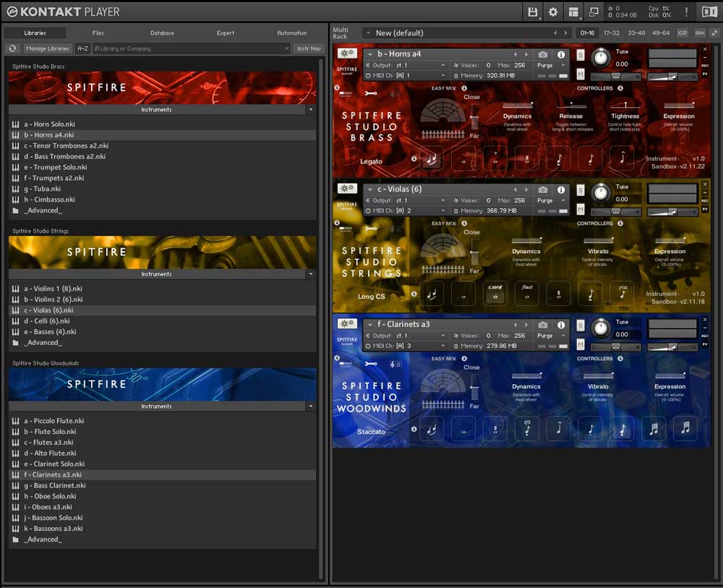Click the Manage Libraries button
Viewport: 723px width, 588px height.
(x=48, y=48)
